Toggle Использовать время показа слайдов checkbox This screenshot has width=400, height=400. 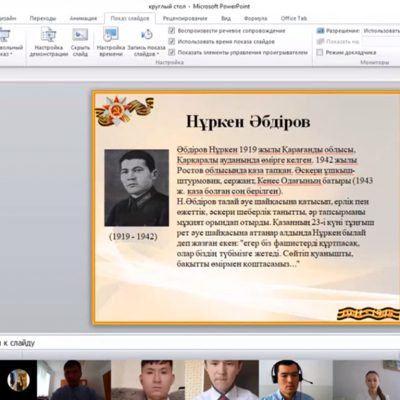pos(172,42)
